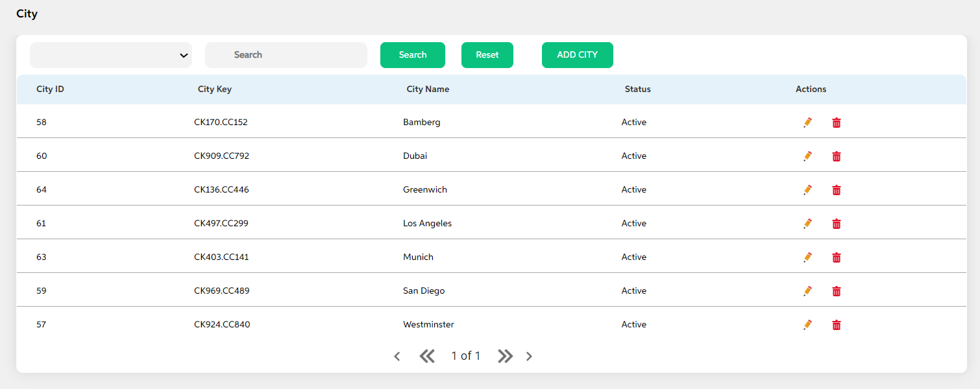Click city ID 60
The width and height of the screenshot is (980, 389).
click(42, 156)
